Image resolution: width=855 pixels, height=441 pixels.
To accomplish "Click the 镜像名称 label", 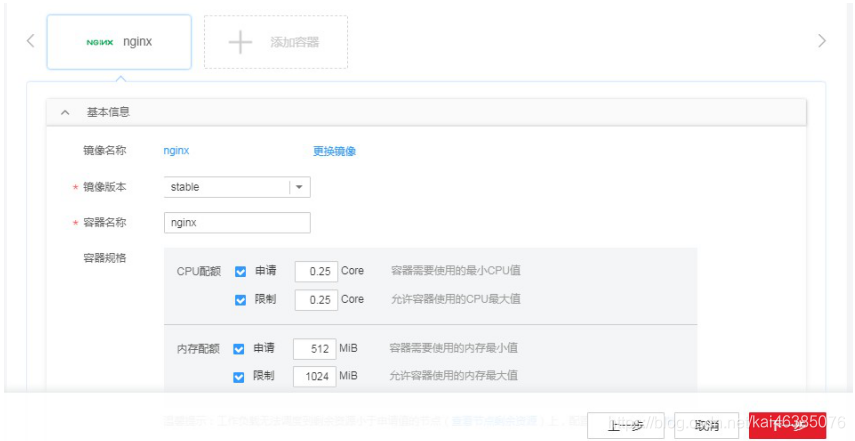I will pyautogui.click(x=105, y=150).
